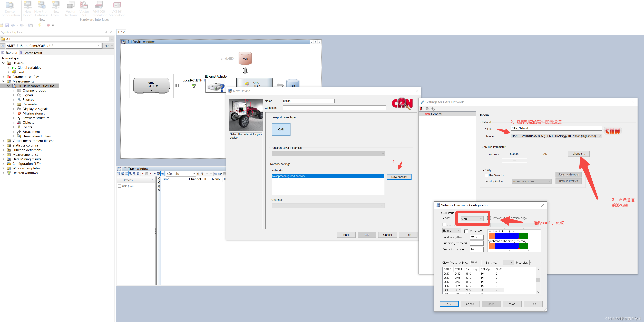The image size is (644, 322).
Task: Click the New network button
Action: (x=399, y=177)
